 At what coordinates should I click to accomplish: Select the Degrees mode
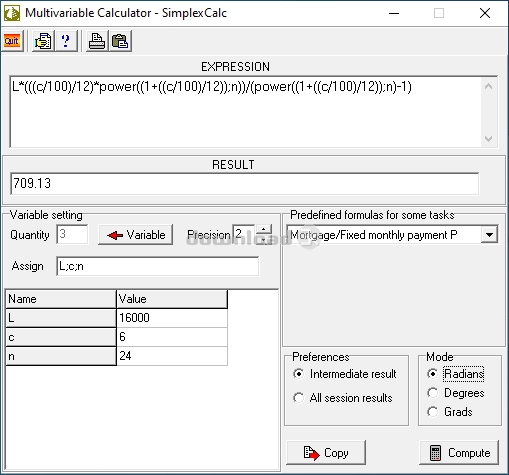432,393
